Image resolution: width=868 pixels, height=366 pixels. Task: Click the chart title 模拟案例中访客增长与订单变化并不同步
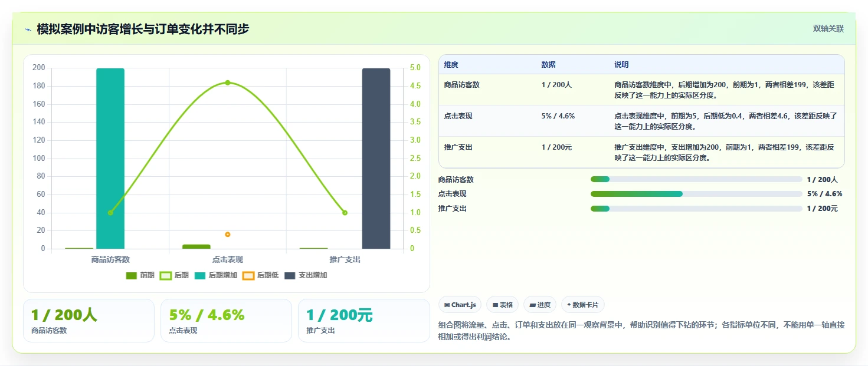pos(143,29)
